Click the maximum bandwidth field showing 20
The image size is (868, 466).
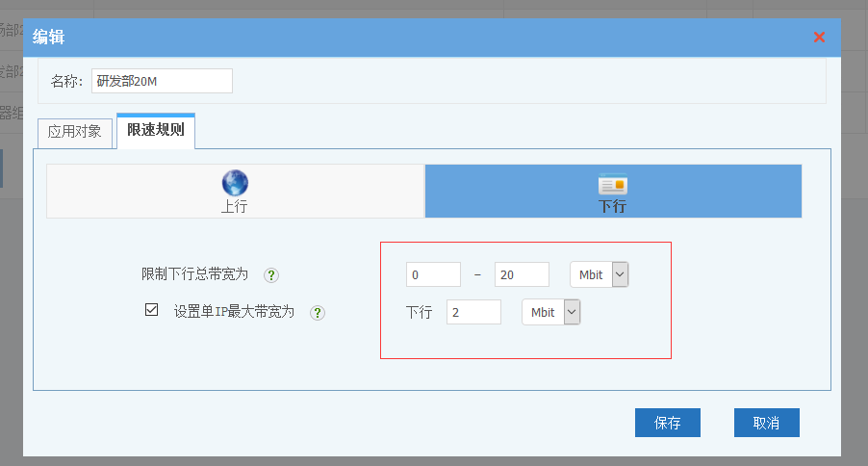tap(522, 274)
